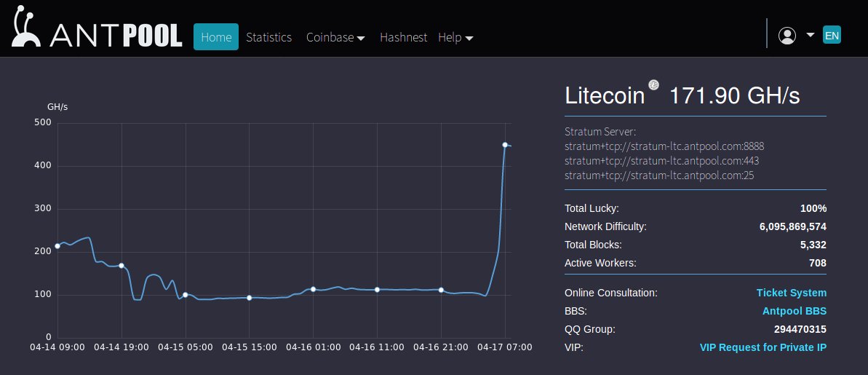This screenshot has width=868, height=375.
Task: Click VIP Request for Private IP
Action: click(x=763, y=347)
